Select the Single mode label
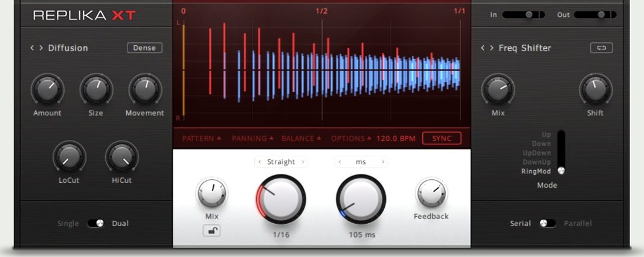 [68, 223]
